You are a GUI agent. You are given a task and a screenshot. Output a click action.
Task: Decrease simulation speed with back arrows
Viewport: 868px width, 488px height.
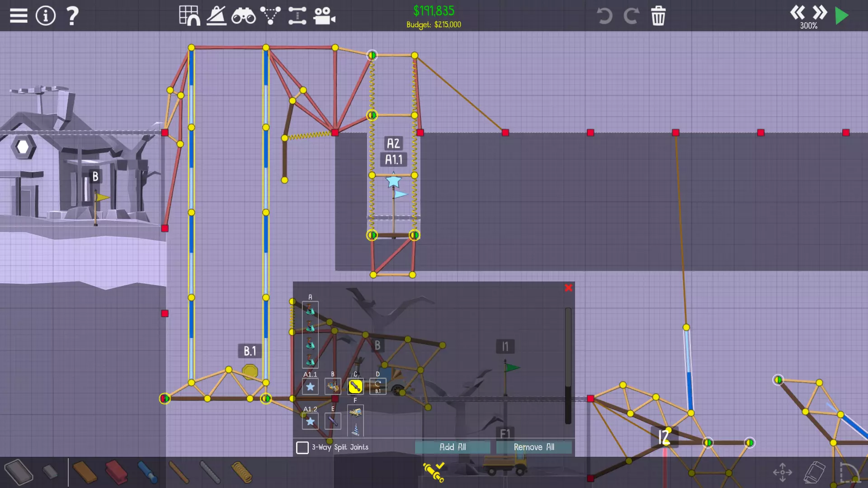[797, 12]
